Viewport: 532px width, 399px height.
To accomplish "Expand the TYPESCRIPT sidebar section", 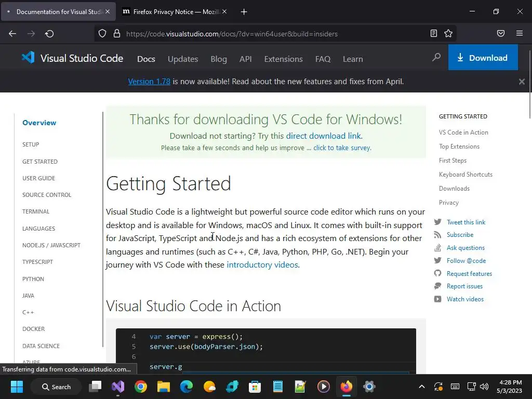I will pos(37,262).
